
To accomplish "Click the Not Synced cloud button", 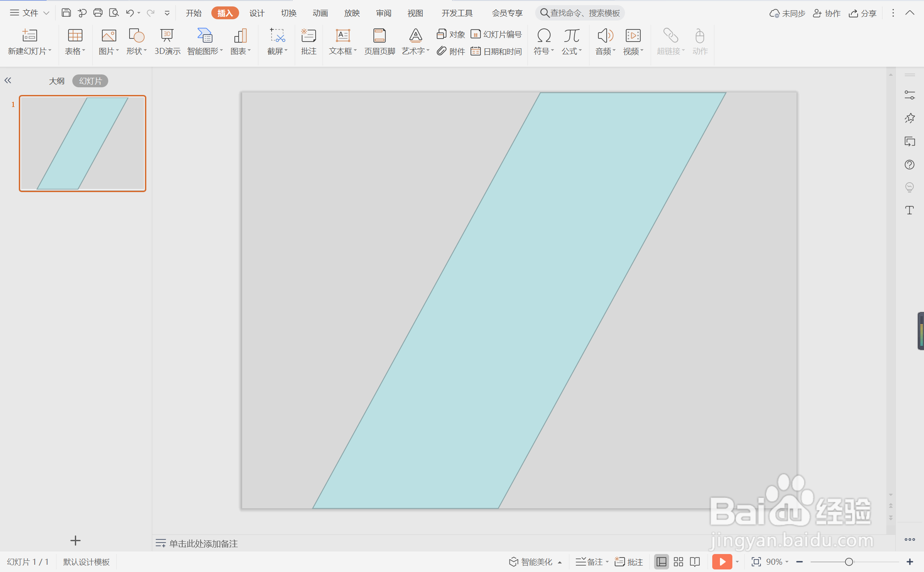I will (x=787, y=13).
